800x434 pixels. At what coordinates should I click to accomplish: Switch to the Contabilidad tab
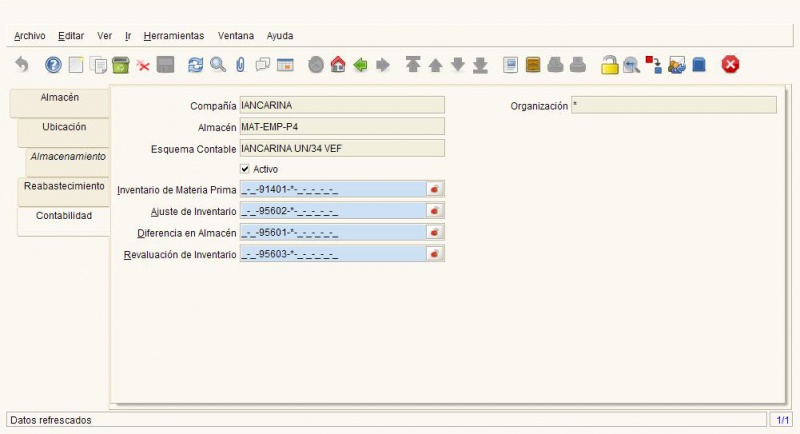[x=64, y=221]
